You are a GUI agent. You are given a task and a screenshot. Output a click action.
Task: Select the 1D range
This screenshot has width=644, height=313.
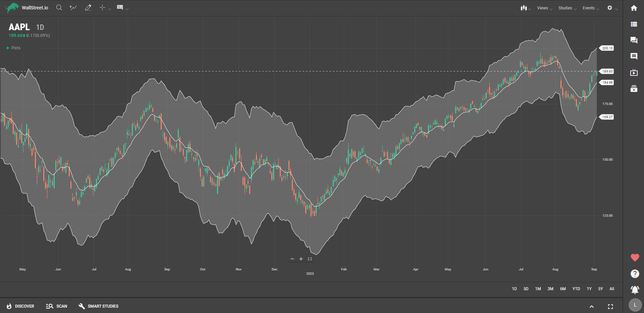click(x=514, y=289)
